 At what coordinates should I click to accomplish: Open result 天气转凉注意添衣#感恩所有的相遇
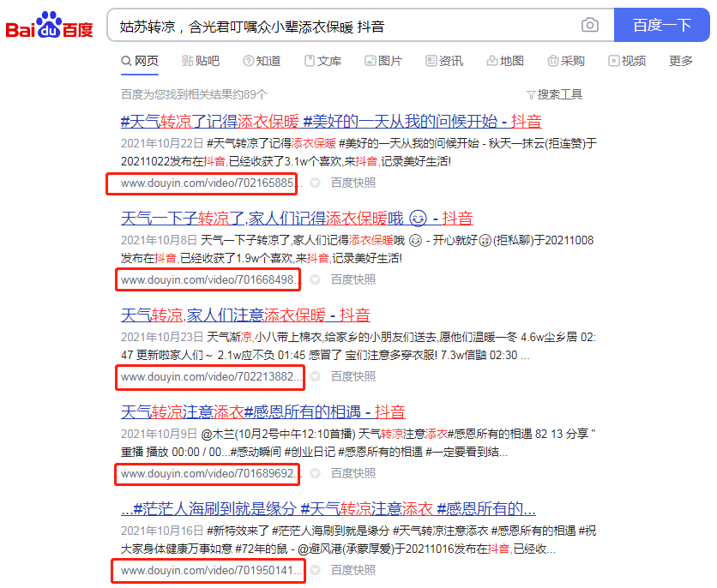(x=263, y=412)
